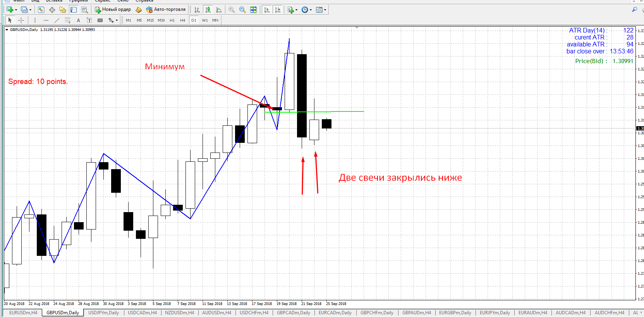
Task: Zoom out of the chart
Action: click(242, 10)
